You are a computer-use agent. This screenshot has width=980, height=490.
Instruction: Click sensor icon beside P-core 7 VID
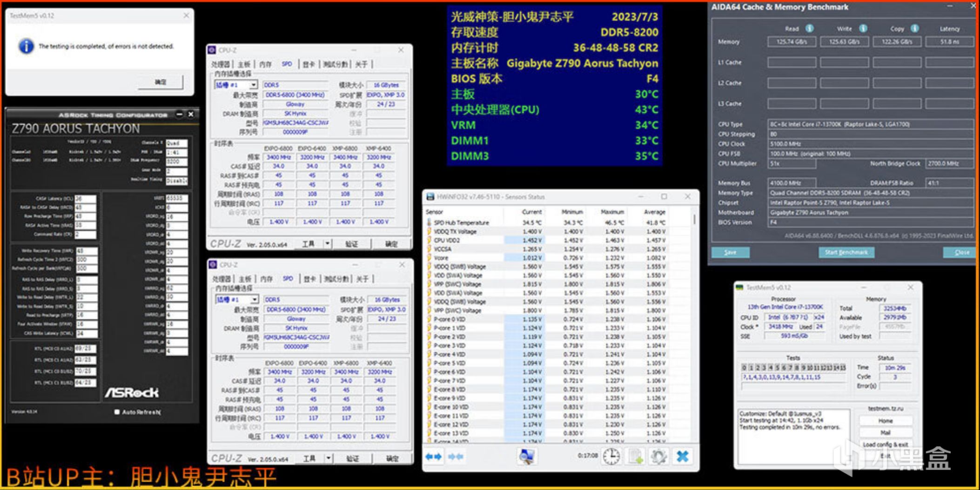tap(429, 381)
